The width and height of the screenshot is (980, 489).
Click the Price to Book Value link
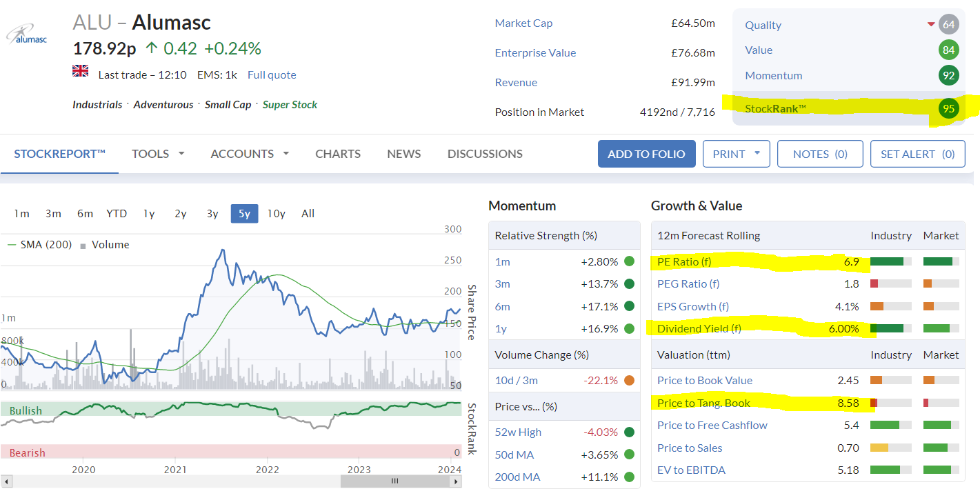(705, 380)
